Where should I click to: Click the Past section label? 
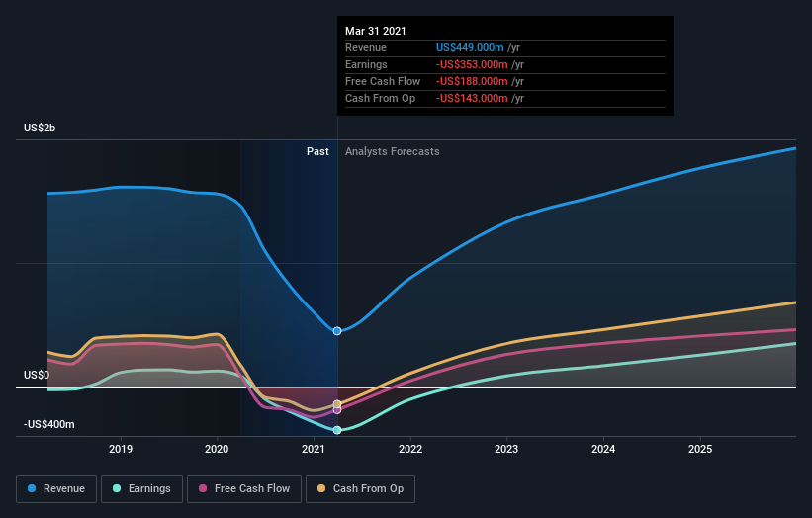tap(317, 151)
